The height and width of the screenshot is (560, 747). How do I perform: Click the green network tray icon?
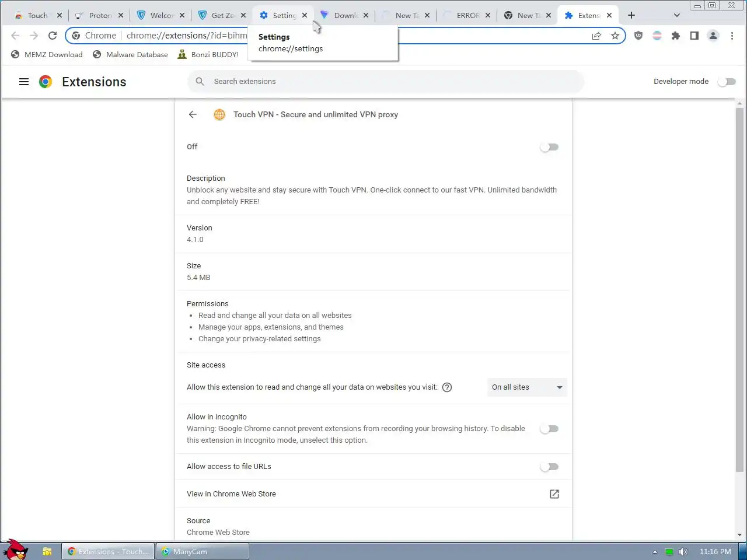669,552
